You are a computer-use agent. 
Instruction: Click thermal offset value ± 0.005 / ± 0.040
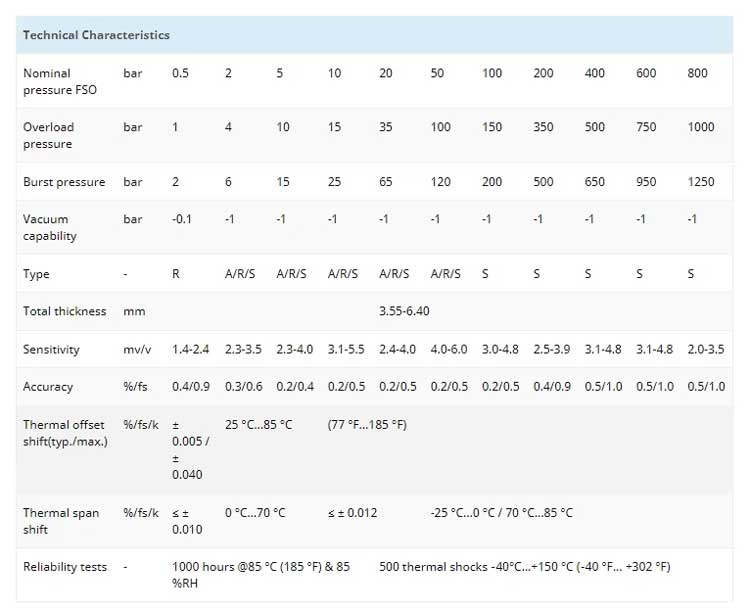[x=190, y=450]
